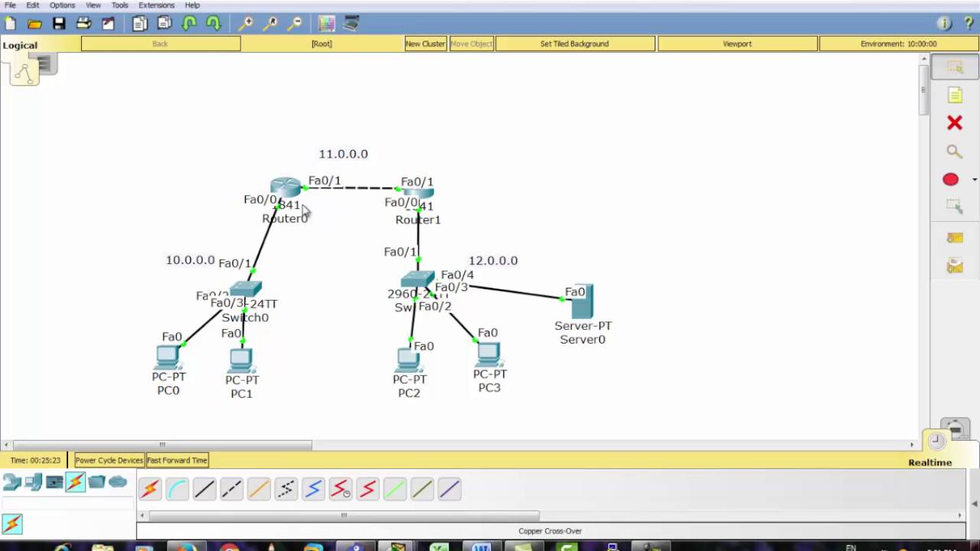Open the Extensions menu
This screenshot has width=980, height=551.
[156, 5]
